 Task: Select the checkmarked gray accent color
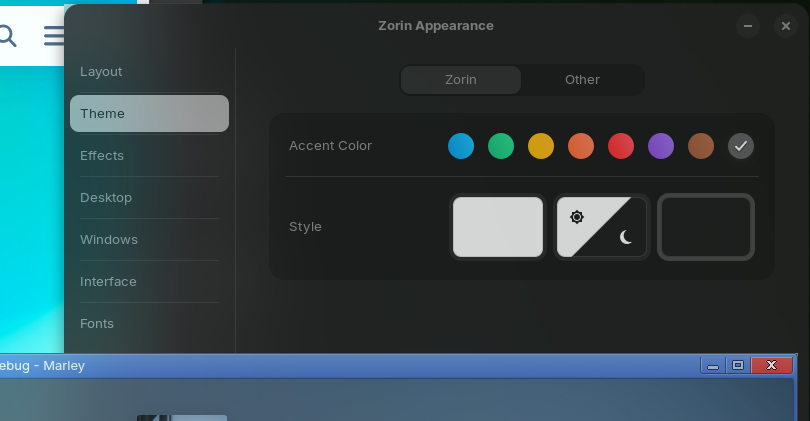741,146
